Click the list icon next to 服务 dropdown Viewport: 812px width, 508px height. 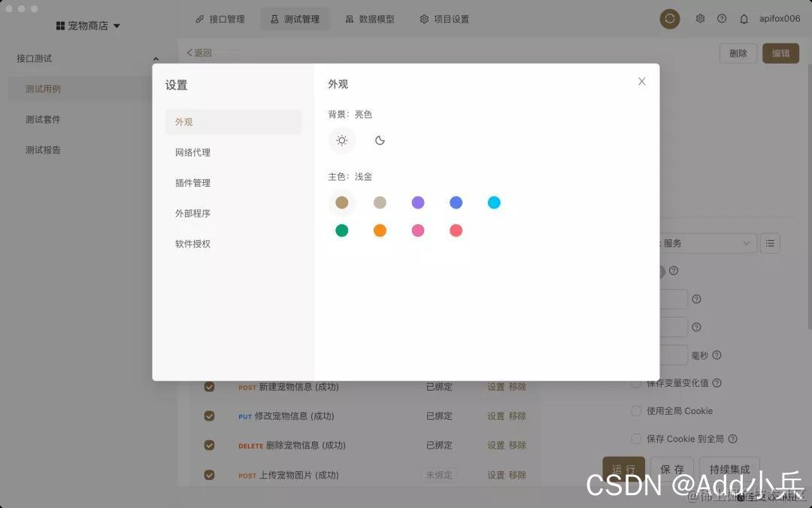[770, 242]
